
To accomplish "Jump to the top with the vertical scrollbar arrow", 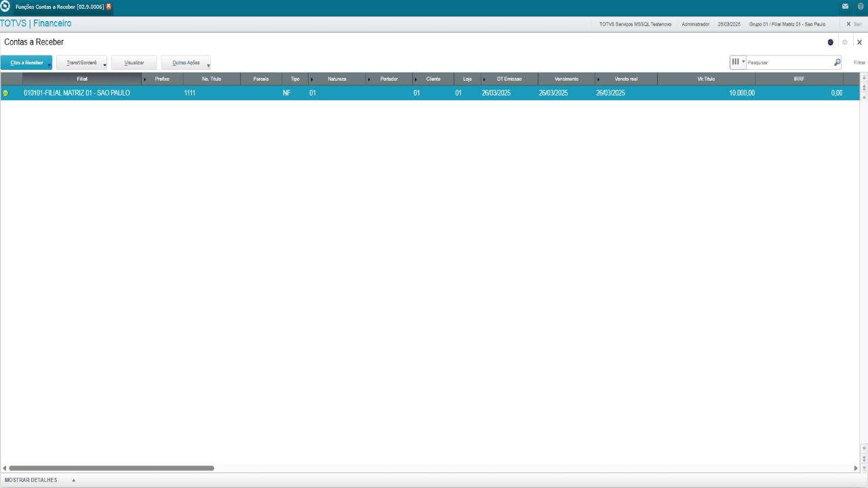I will [864, 77].
